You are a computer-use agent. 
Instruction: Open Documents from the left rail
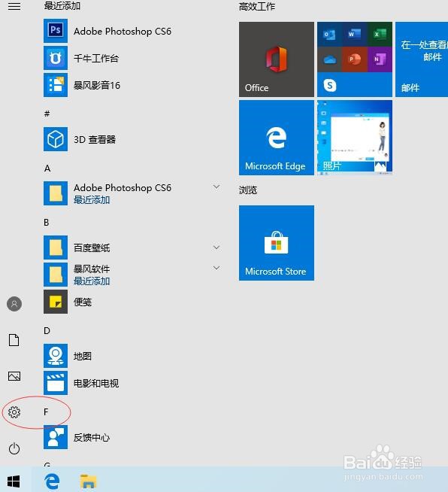[x=14, y=340]
